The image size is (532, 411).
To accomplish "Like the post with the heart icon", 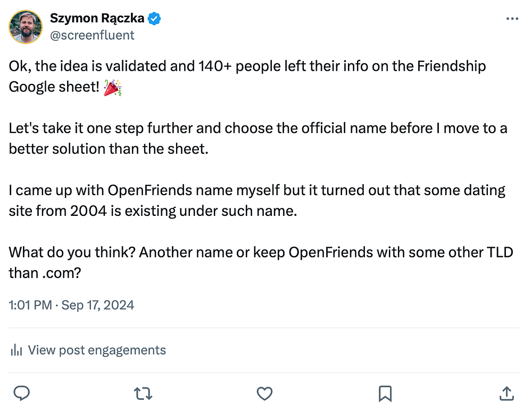I will click(264, 393).
